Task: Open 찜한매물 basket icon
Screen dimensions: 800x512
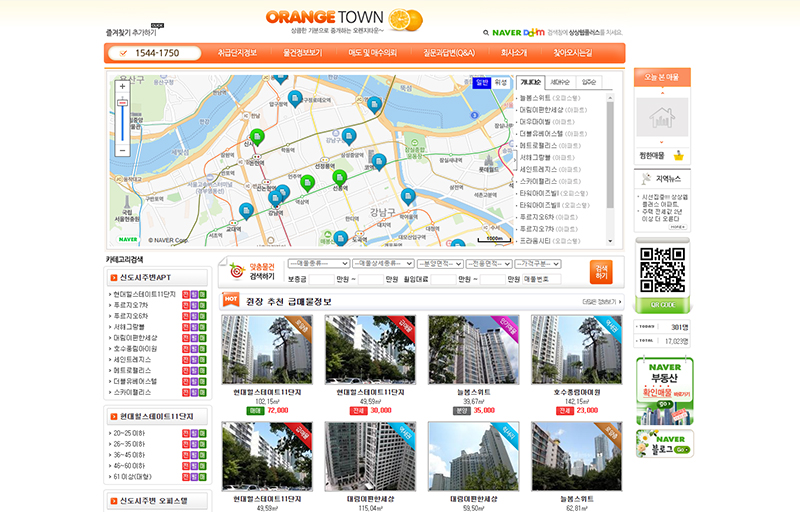Action: click(679, 156)
